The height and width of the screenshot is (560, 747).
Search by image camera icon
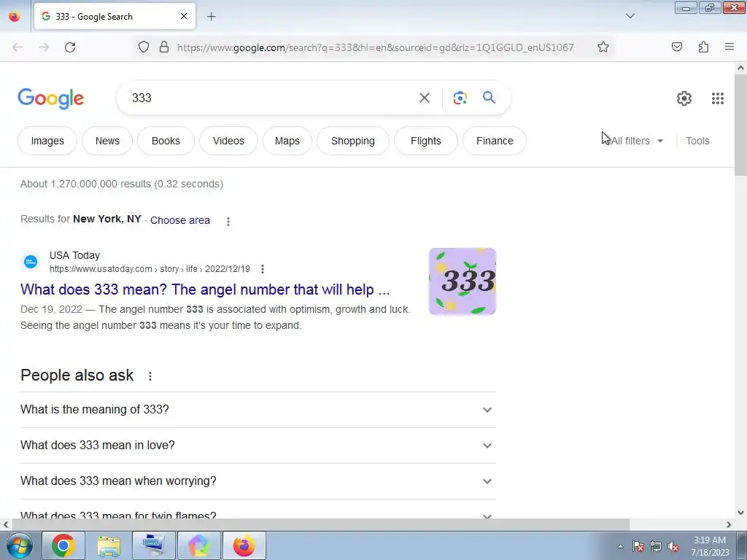(x=460, y=98)
